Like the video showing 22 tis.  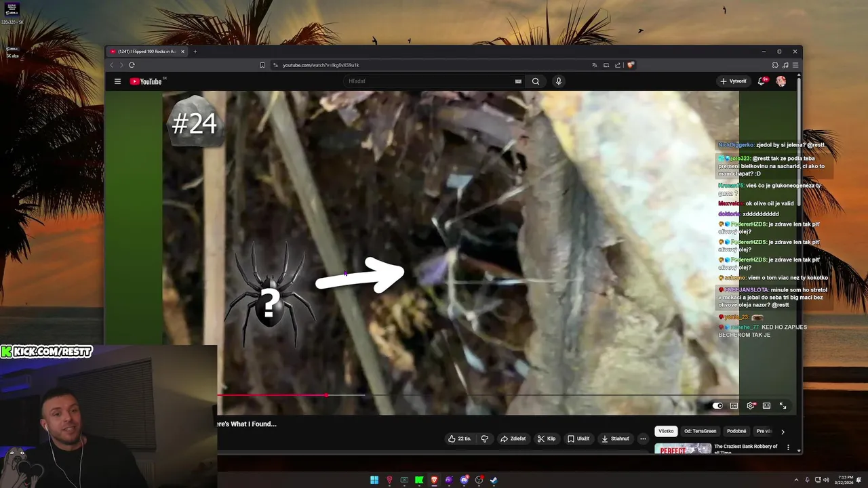tap(459, 439)
